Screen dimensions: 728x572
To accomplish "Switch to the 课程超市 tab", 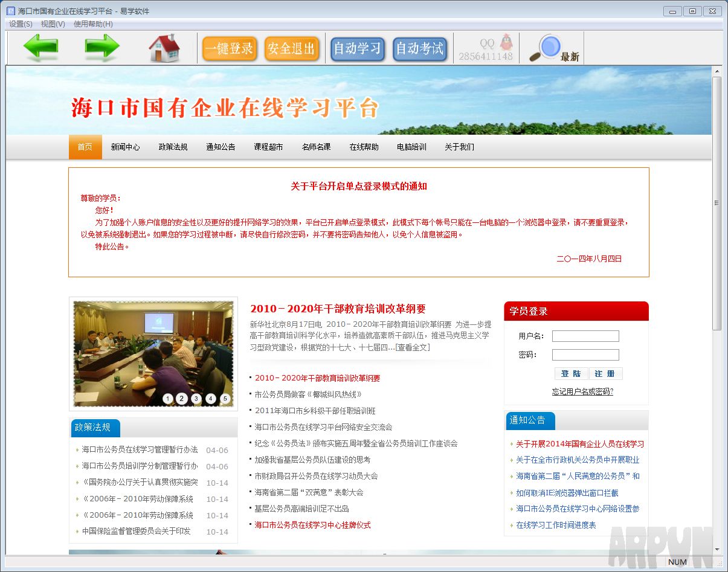I will (x=268, y=146).
